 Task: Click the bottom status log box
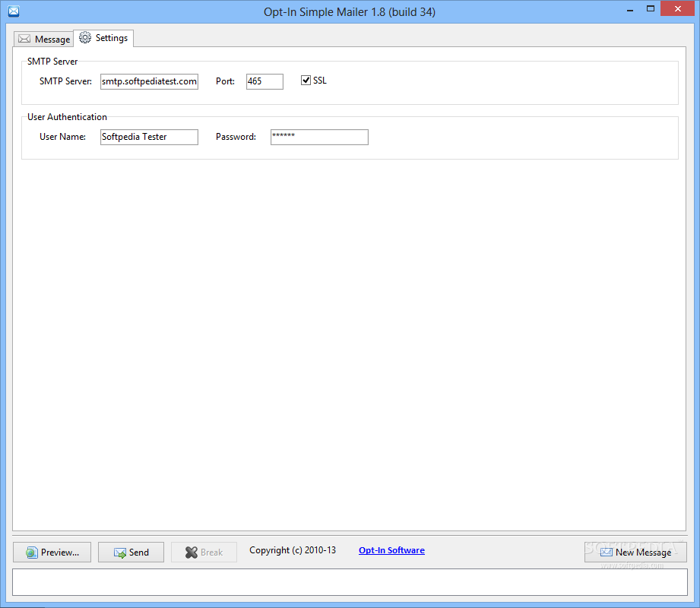pos(350,582)
